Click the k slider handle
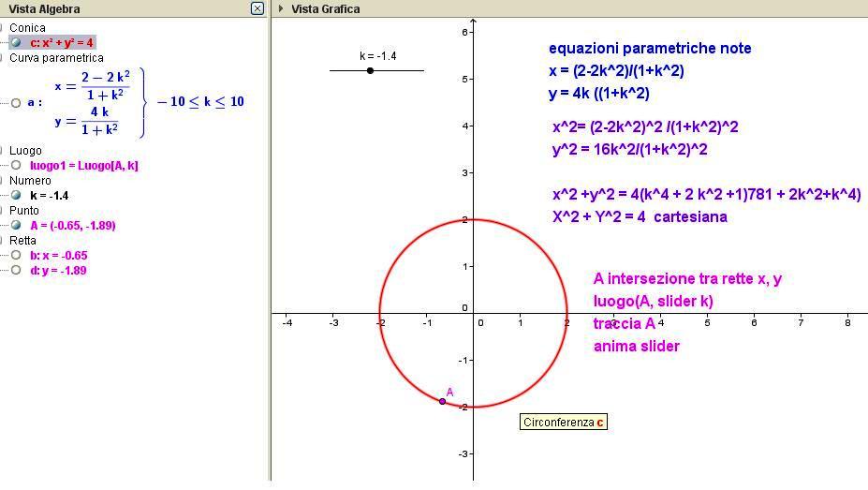868x490 pixels. click(371, 70)
